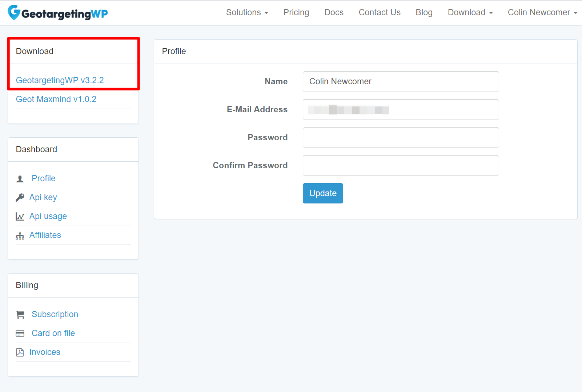View Invoices link

[x=45, y=352]
